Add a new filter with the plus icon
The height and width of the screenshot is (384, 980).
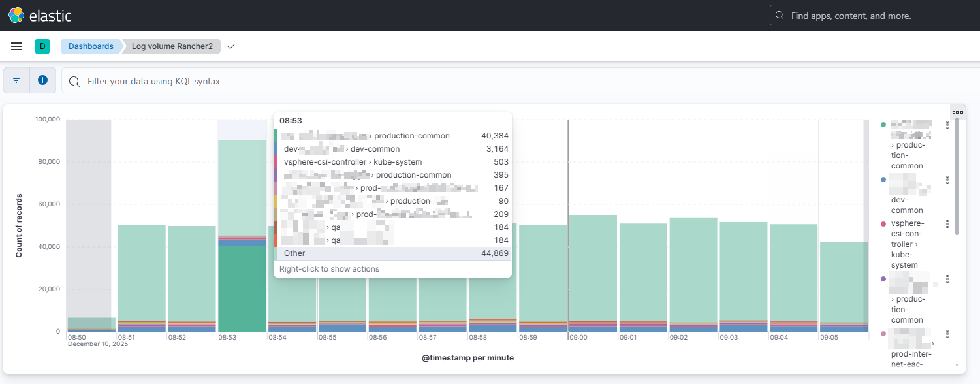coord(43,80)
